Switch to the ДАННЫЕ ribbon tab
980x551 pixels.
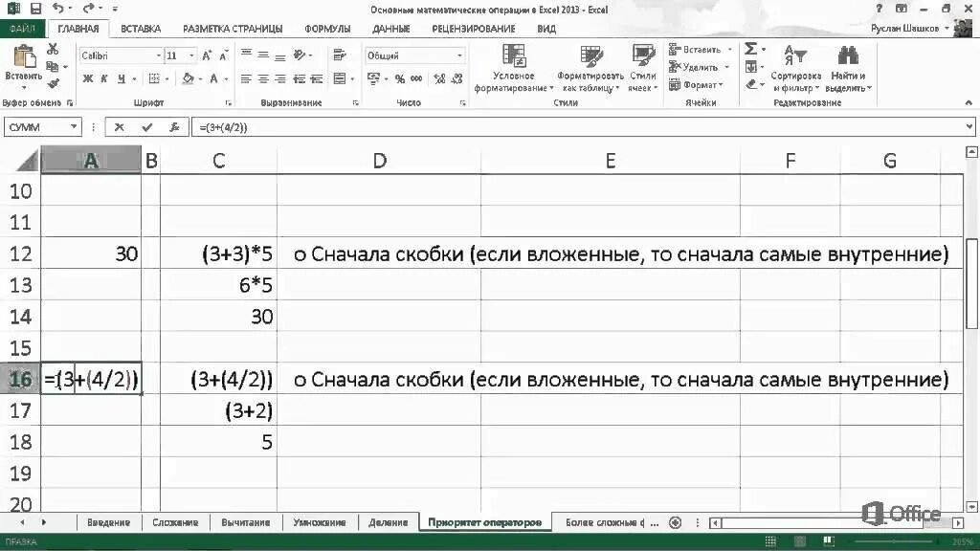391,29
